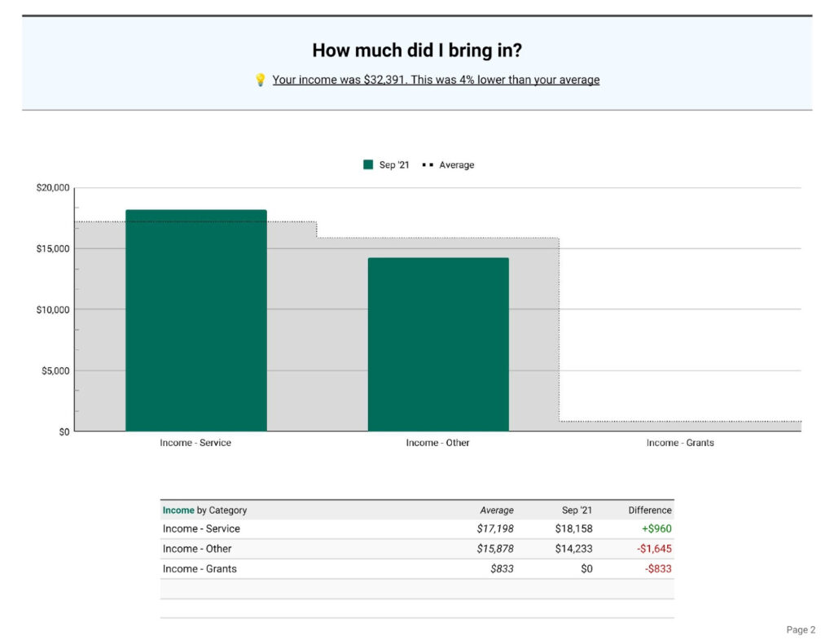Click the Page 2 label
The width and height of the screenshot is (834, 644).
coord(801,629)
